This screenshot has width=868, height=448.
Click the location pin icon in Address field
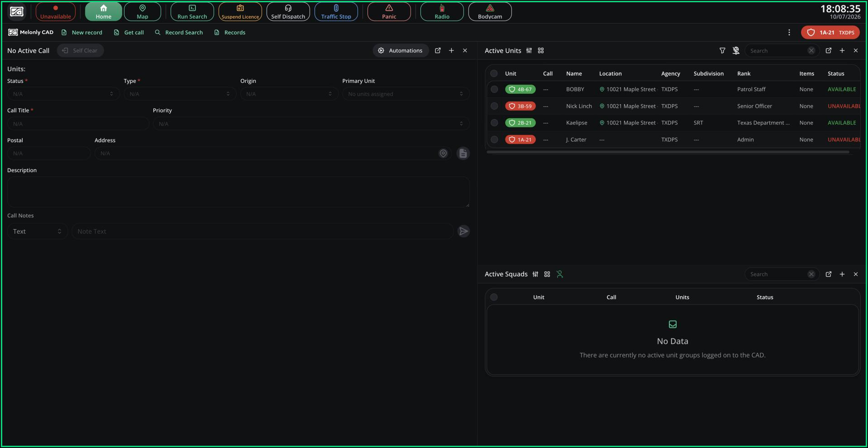(x=443, y=154)
